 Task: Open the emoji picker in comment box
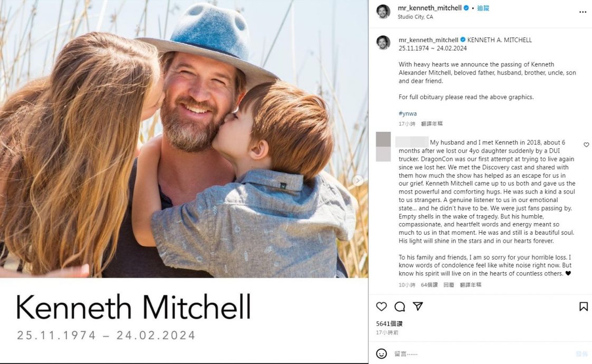point(381,353)
